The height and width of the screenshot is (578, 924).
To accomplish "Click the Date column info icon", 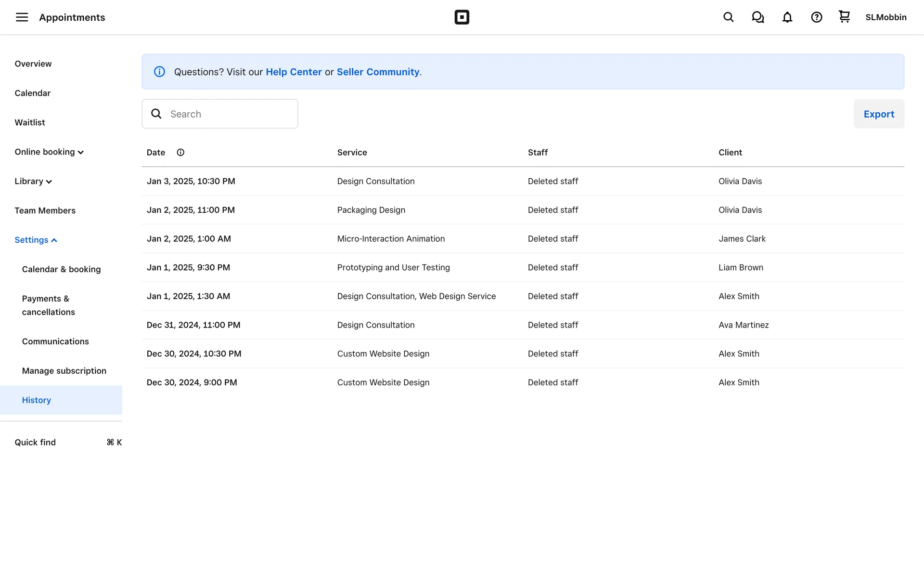I will pos(180,152).
